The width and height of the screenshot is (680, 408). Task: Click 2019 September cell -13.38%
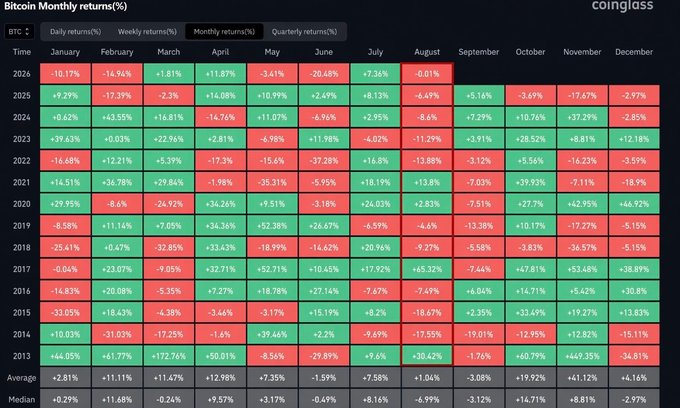coord(479,225)
